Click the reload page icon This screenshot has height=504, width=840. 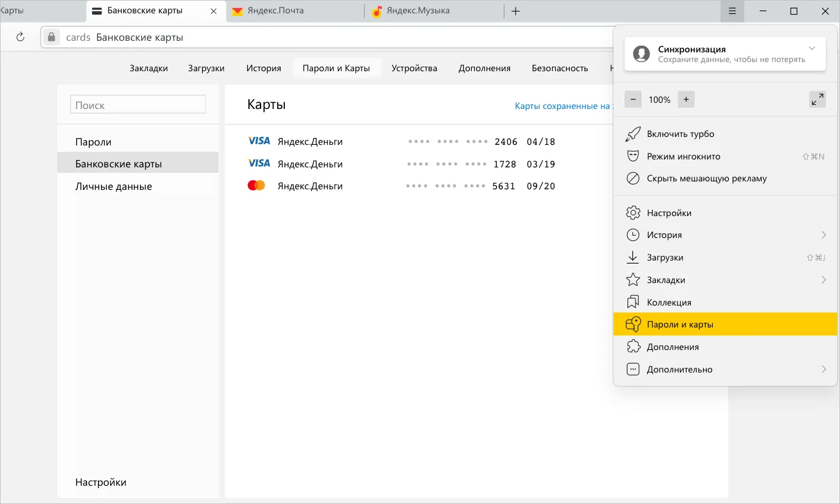coord(20,37)
